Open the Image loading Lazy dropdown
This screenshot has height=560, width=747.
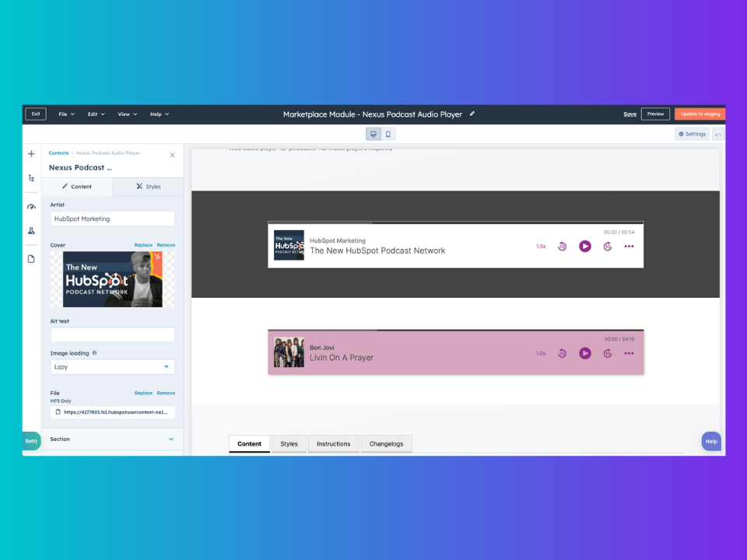(x=112, y=367)
